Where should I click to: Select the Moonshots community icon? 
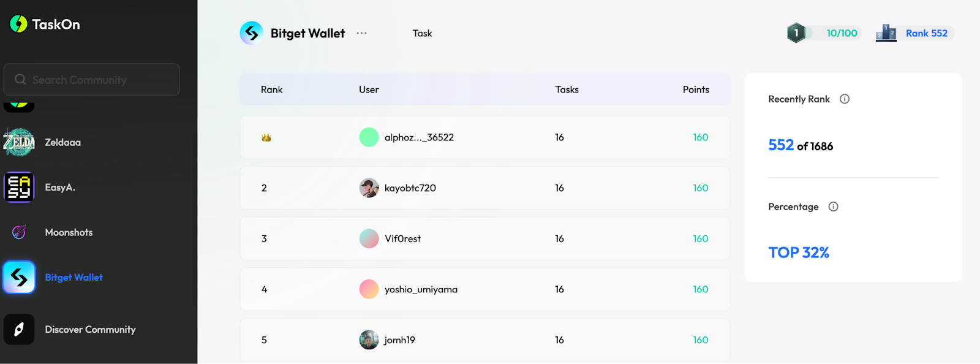point(19,232)
